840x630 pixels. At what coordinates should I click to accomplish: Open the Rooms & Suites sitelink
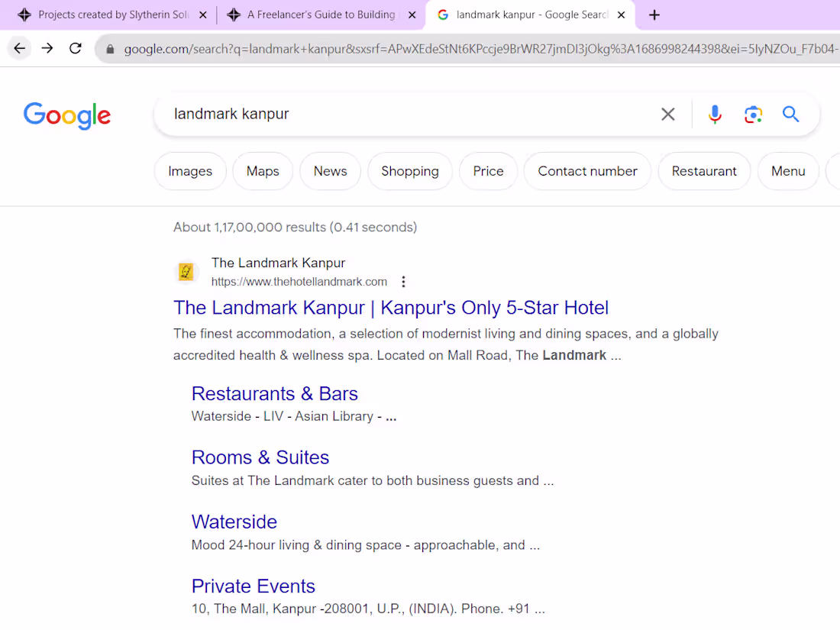point(260,457)
